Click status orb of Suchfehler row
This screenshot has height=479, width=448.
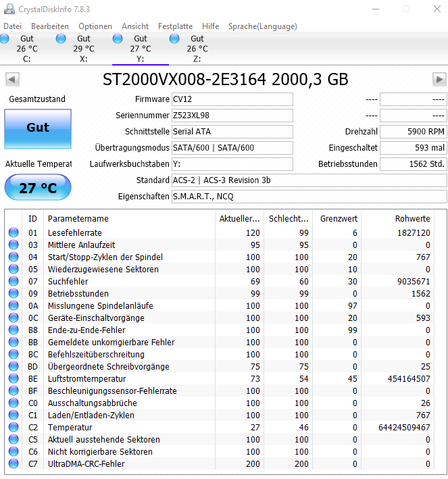pos(14,281)
